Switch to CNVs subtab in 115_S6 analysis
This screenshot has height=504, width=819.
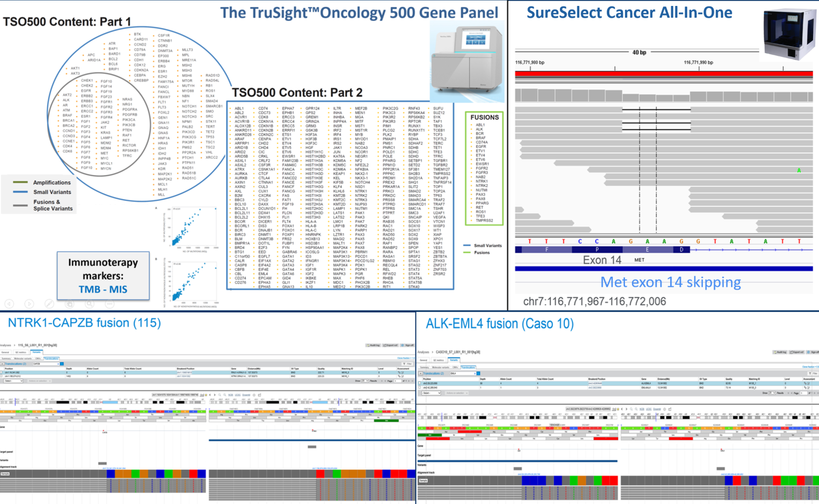(38, 358)
